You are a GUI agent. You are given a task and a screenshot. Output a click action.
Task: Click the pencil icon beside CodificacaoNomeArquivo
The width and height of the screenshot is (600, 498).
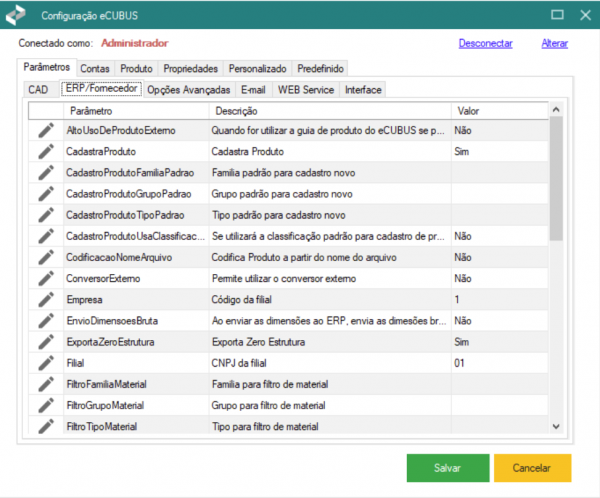pos(46,257)
